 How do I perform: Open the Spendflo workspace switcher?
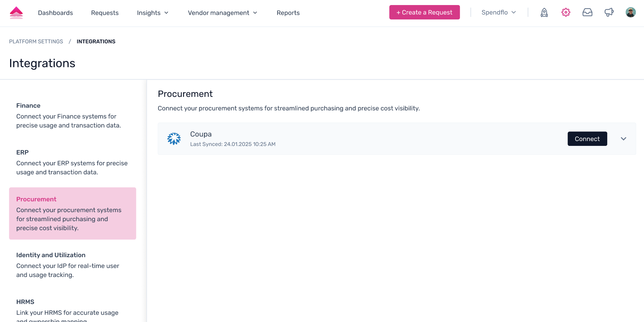[499, 13]
